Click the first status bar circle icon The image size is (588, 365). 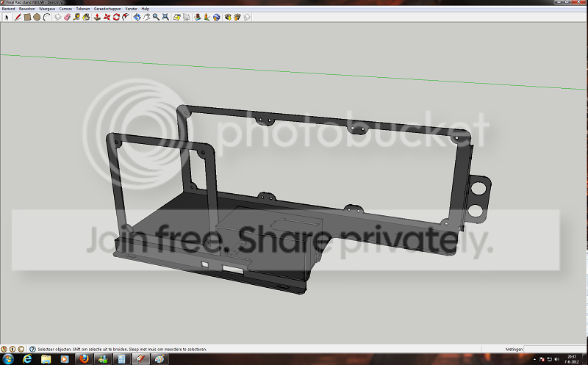pos(4,349)
